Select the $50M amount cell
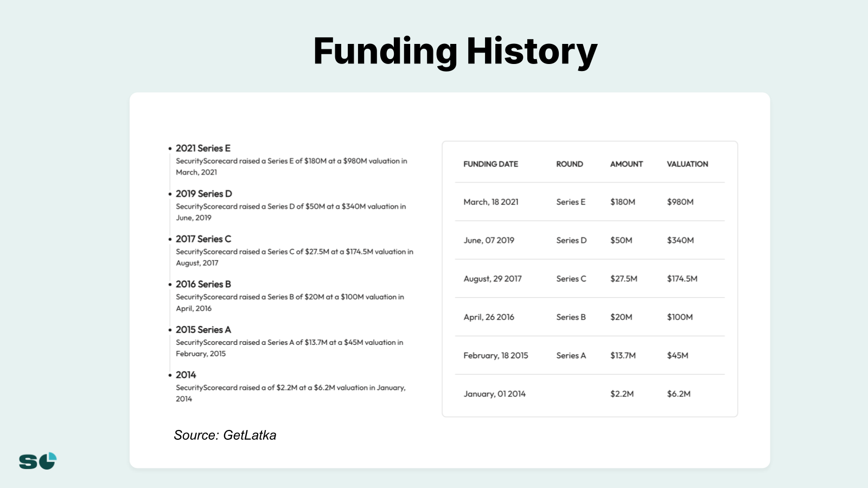Image resolution: width=868 pixels, height=488 pixels. 621,240
